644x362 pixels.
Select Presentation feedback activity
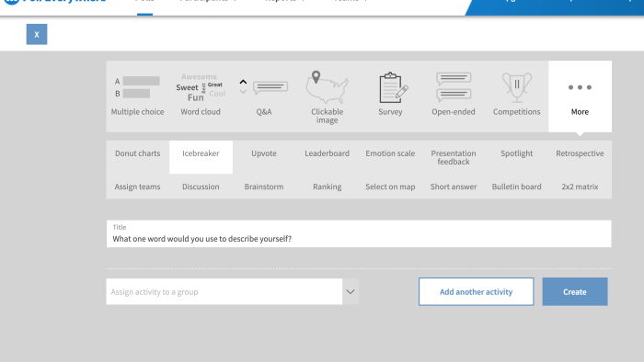[x=454, y=157]
